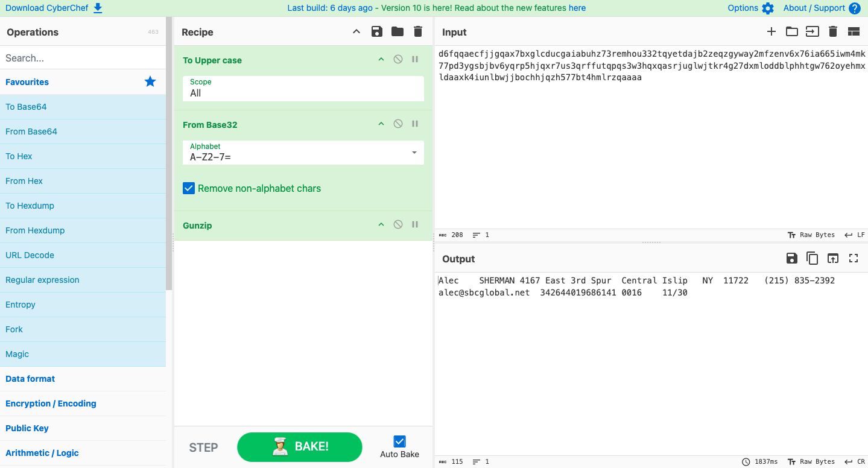
Task: Clear the recipe with trash icon
Action: click(x=417, y=32)
